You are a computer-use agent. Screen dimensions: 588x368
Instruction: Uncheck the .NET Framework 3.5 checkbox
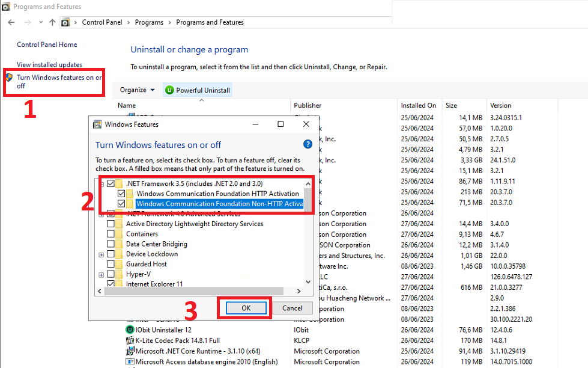pyautogui.click(x=111, y=183)
